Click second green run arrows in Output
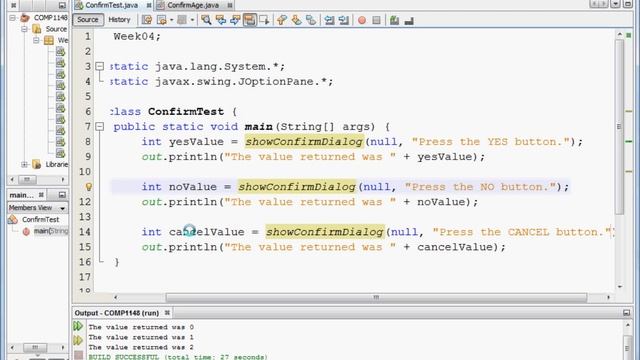 [x=78, y=340]
